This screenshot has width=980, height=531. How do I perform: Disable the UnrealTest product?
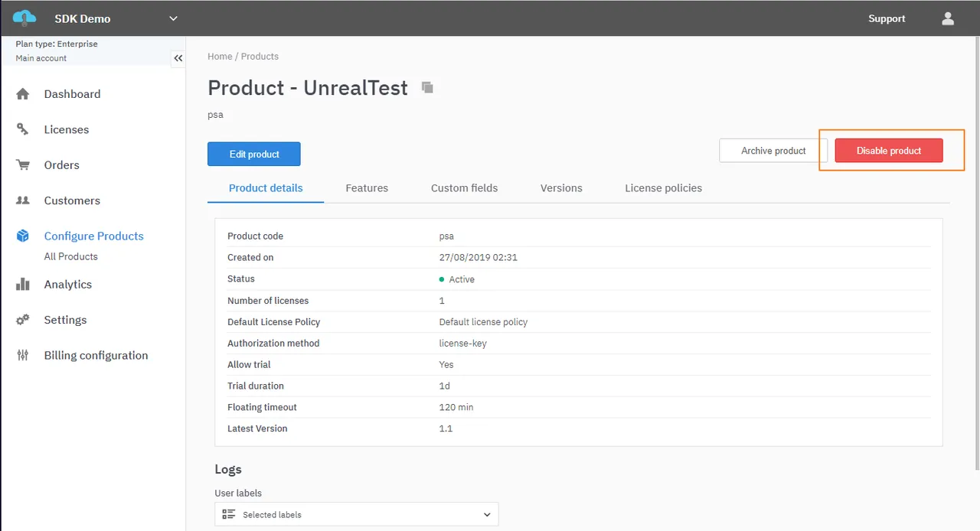click(888, 151)
